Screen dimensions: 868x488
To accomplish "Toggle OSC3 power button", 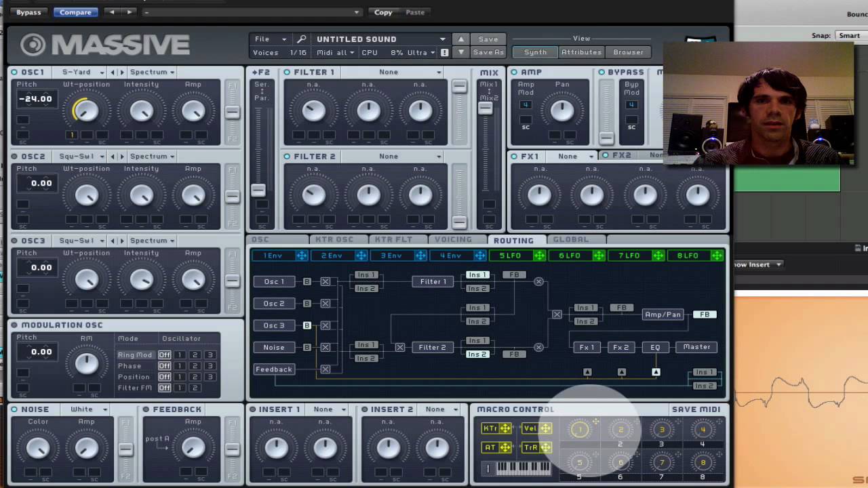I will [14, 241].
